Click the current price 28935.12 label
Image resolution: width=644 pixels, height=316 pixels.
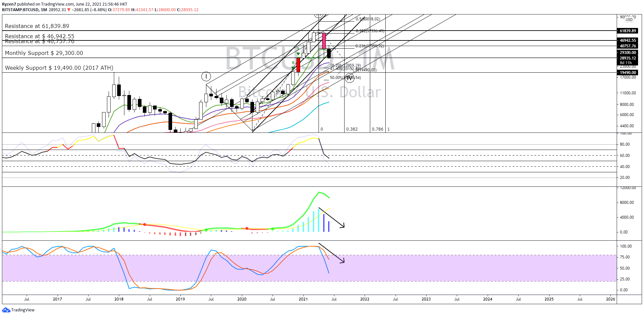point(628,58)
